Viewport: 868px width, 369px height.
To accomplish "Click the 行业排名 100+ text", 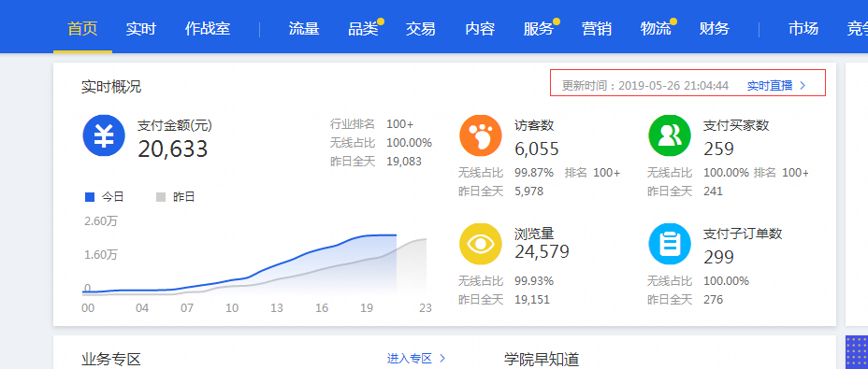I will point(371,124).
